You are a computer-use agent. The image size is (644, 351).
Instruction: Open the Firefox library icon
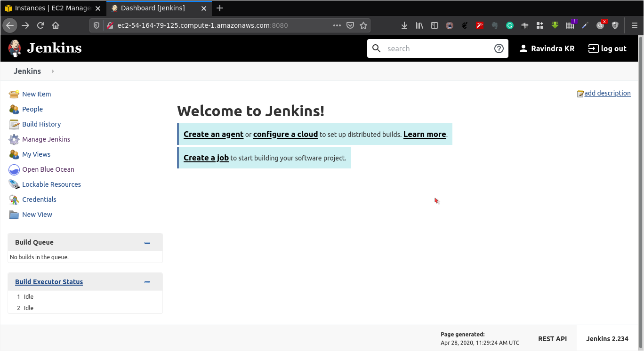click(x=419, y=25)
